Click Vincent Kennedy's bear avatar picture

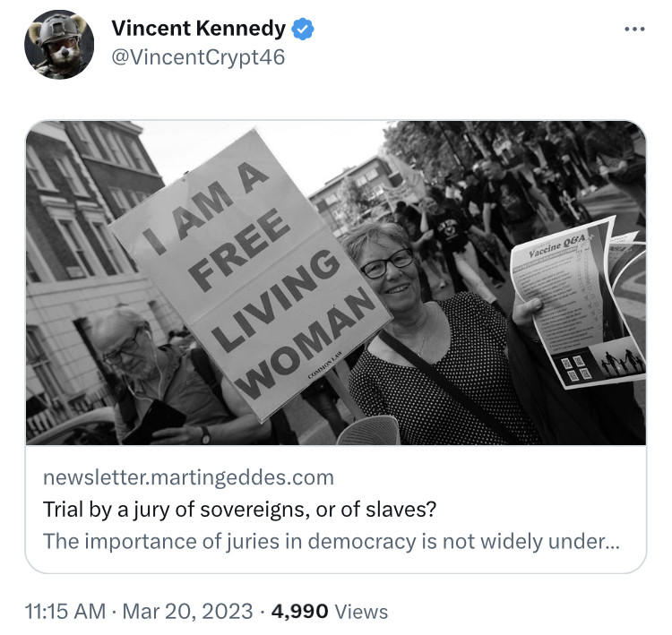[59, 45]
